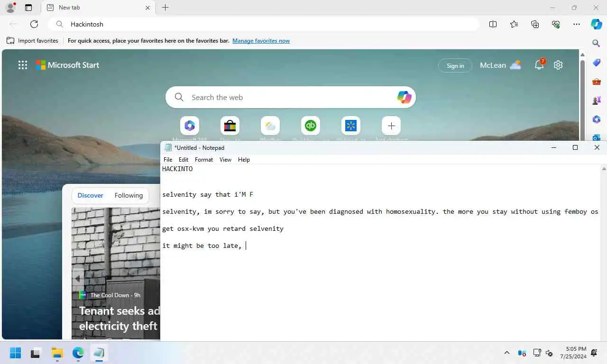The height and width of the screenshot is (364, 607).
Task: Open a new browser tab with the plus button
Action: click(165, 8)
